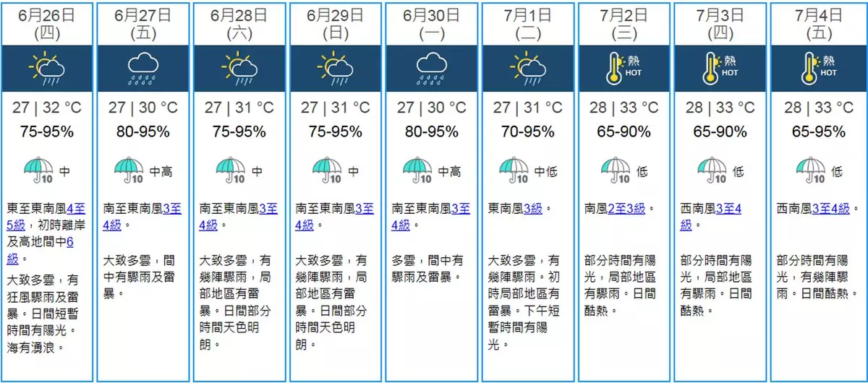The height and width of the screenshot is (383, 868).
Task: Click the '3至4級' wind link for July 4
Action: tap(830, 209)
